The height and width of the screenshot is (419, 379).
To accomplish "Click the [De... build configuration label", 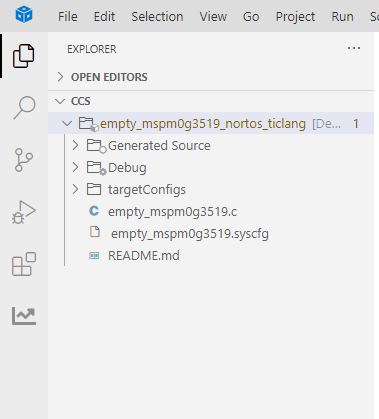I will pyautogui.click(x=326, y=124).
